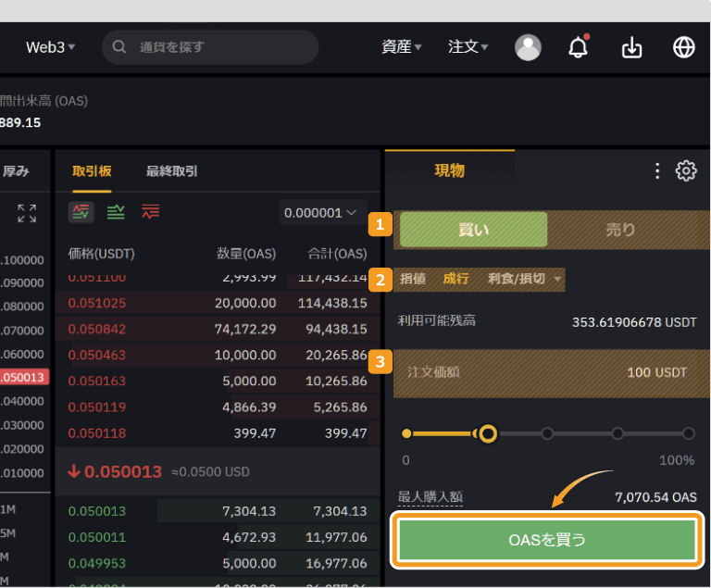Image resolution: width=711 pixels, height=588 pixels.
Task: Click the 価格(USDT) column header
Action: point(102,254)
